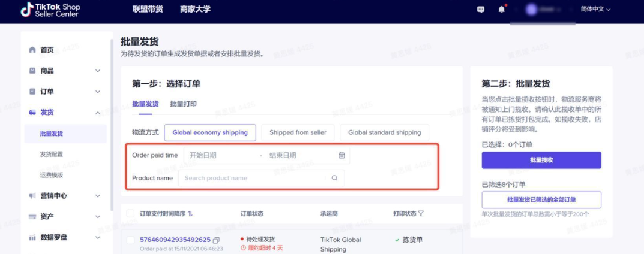This screenshot has width=644, height=254.
Task: Check the box for order 576460942935492625
Action: pos(130,240)
